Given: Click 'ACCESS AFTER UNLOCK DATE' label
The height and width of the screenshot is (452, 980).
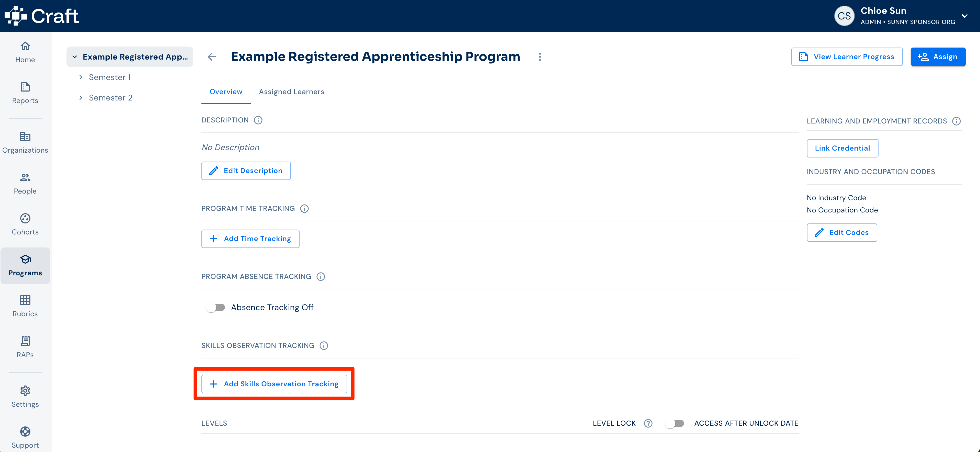Looking at the screenshot, I should 746,423.
